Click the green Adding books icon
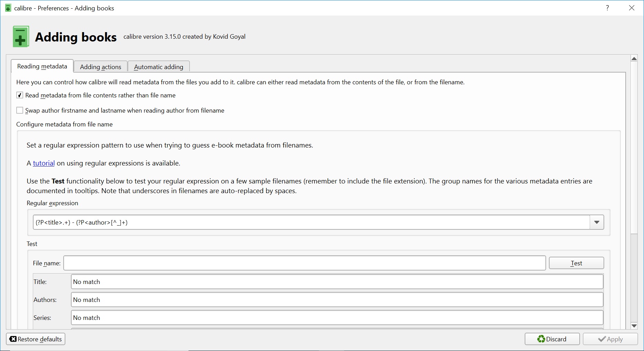The image size is (644, 351). point(21,37)
